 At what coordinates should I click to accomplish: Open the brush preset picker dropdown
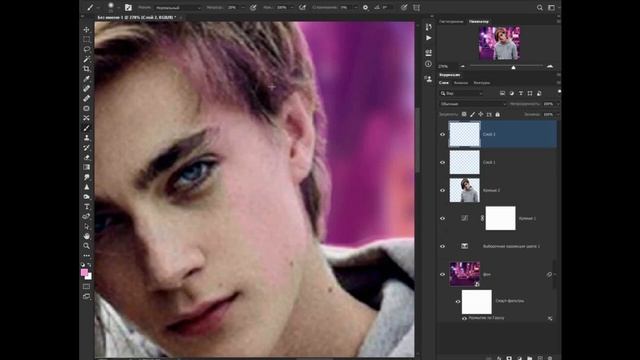point(118,8)
